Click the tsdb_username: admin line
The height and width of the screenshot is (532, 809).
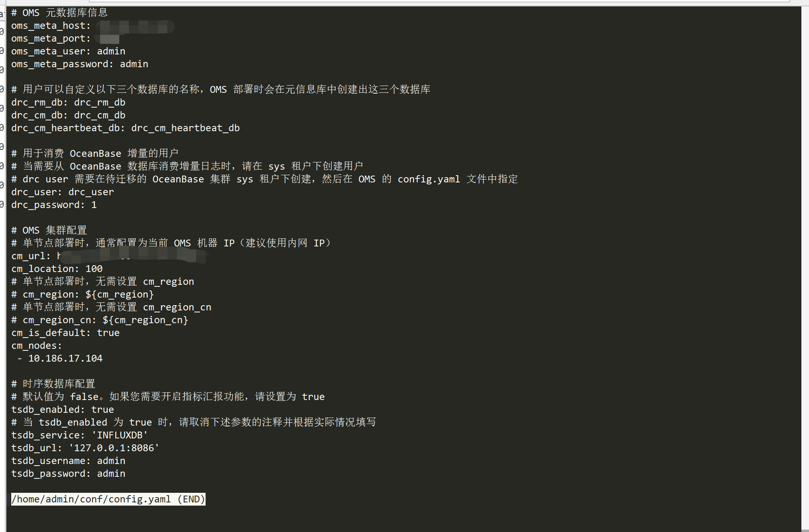click(68, 461)
